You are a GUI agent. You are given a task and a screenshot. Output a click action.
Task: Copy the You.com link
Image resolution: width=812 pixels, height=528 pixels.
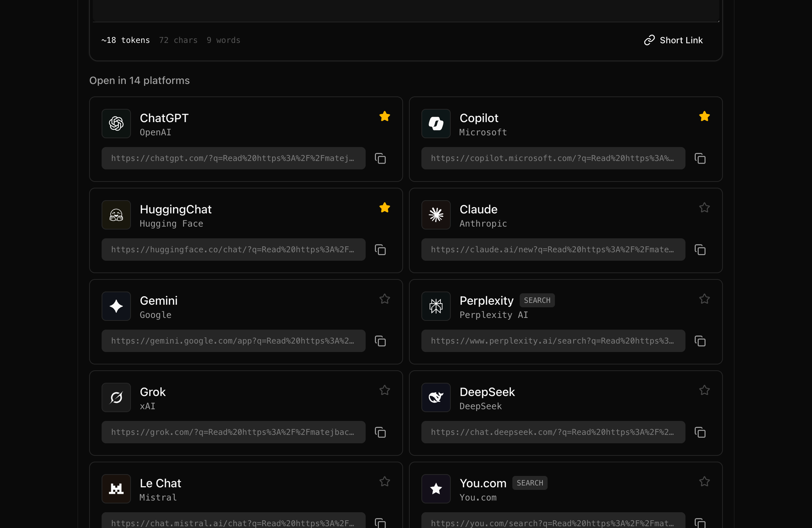click(x=700, y=522)
